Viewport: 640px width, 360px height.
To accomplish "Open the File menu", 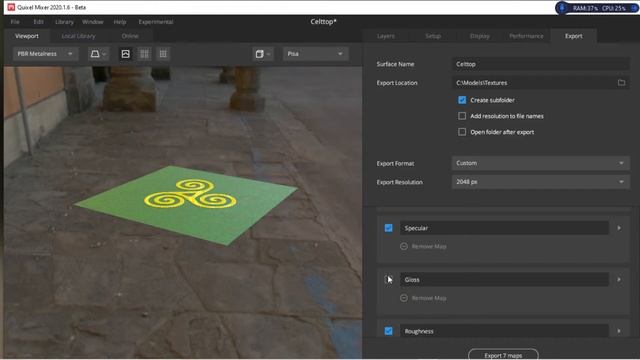I will tap(15, 22).
